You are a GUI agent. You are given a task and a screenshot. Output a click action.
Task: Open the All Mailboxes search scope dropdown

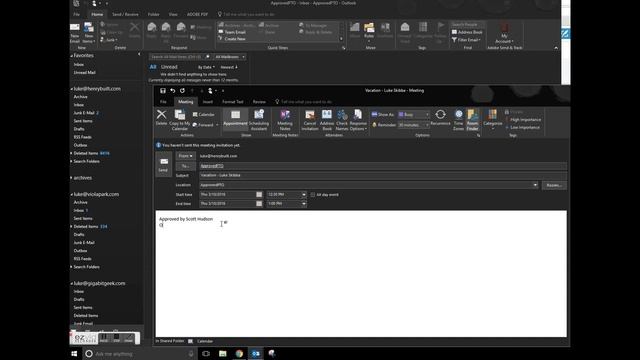coord(230,57)
